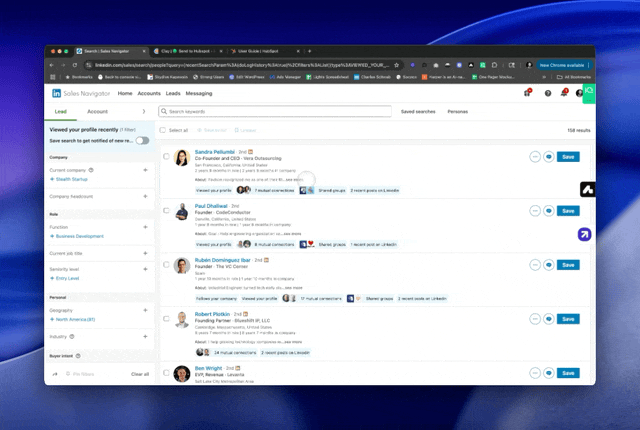Click the message icon for Sandra Pellumbi

(x=549, y=157)
